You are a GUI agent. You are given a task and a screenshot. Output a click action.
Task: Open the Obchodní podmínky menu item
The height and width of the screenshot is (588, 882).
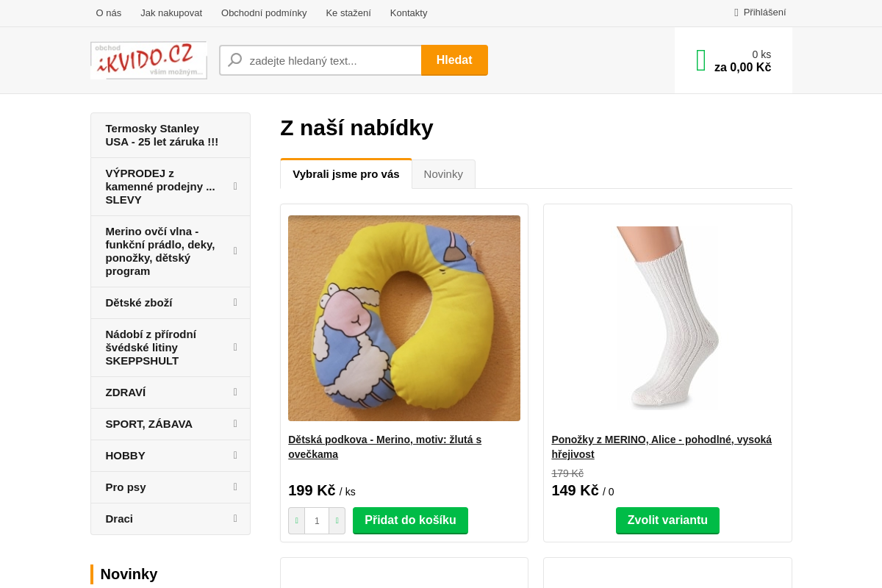(x=264, y=12)
